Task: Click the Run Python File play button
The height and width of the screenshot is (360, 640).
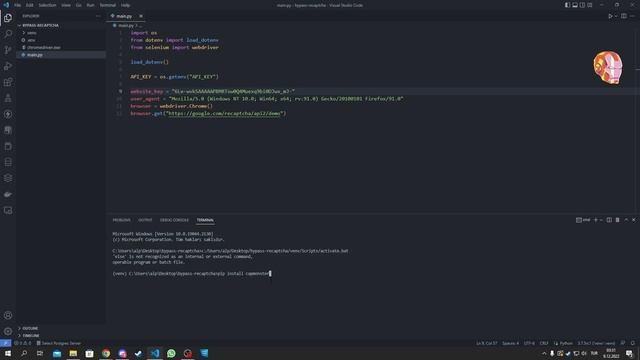Action: (610, 16)
